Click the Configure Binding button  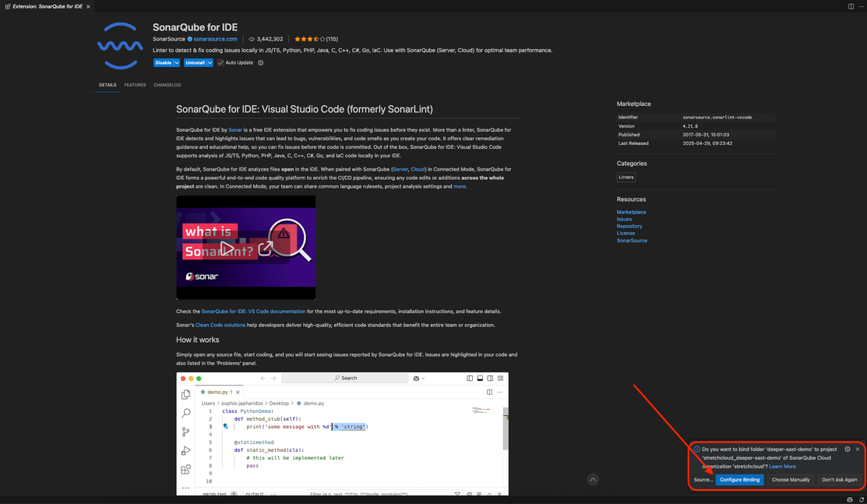click(740, 479)
